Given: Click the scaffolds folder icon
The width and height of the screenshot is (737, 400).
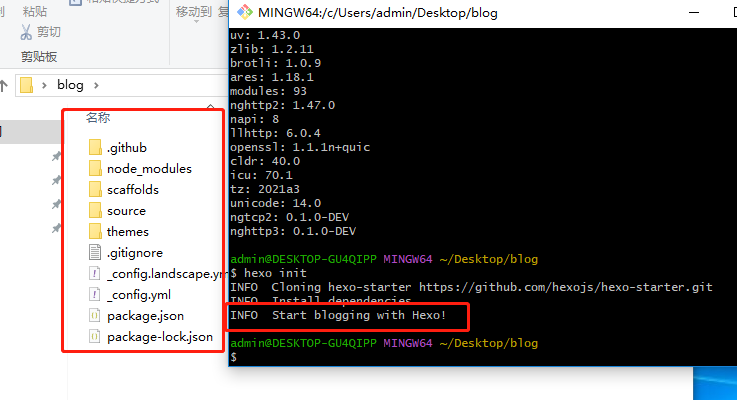Looking at the screenshot, I should 95,189.
